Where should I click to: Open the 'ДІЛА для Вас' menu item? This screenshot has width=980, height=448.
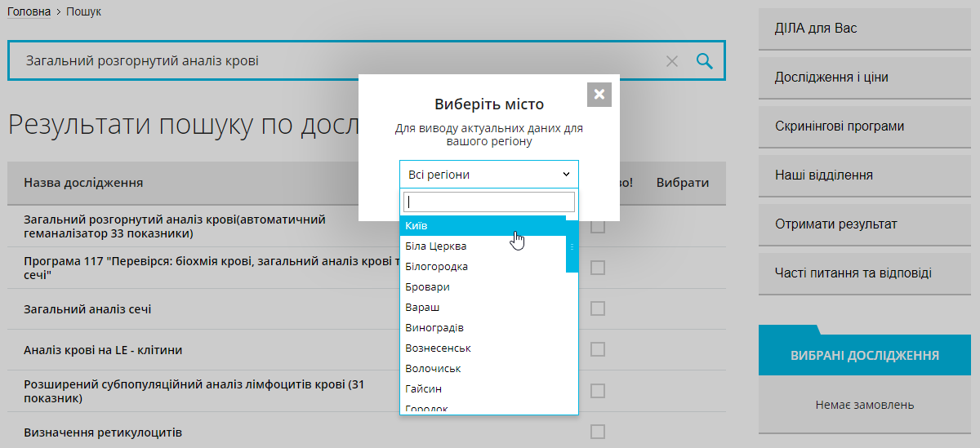[868, 29]
